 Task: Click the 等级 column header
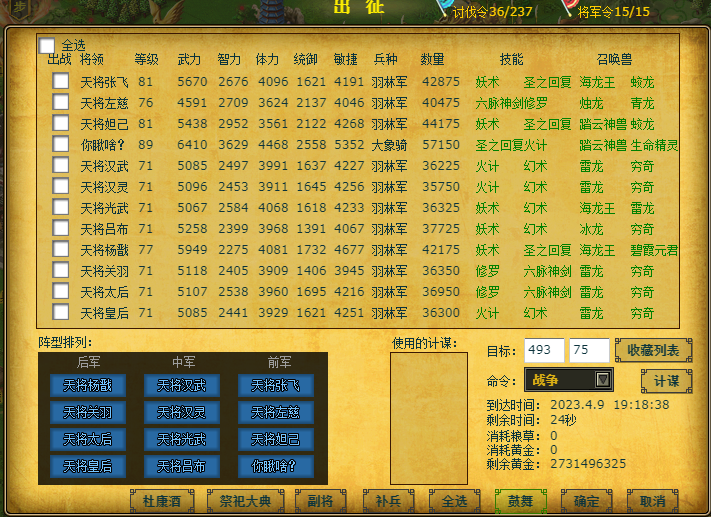[146, 59]
